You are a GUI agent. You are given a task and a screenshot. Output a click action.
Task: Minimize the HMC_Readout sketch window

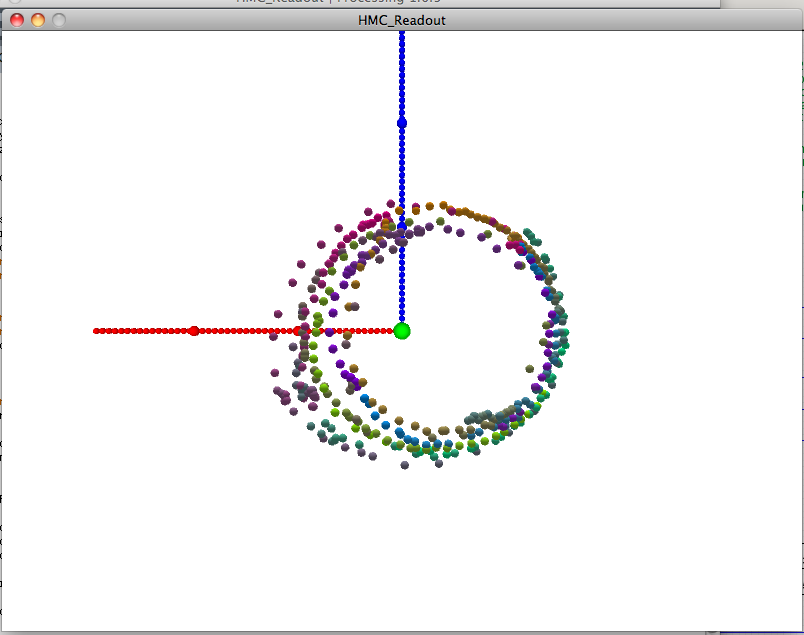click(x=38, y=20)
